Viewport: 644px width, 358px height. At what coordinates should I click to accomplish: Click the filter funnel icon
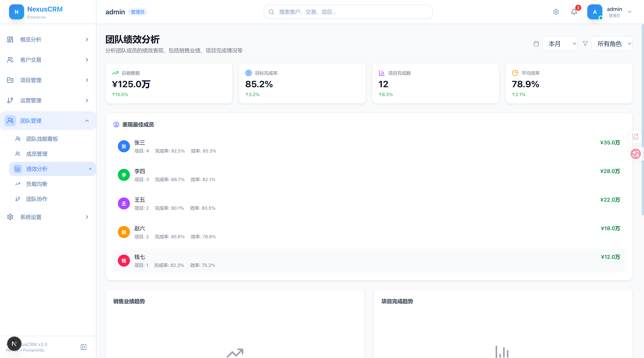click(x=585, y=44)
